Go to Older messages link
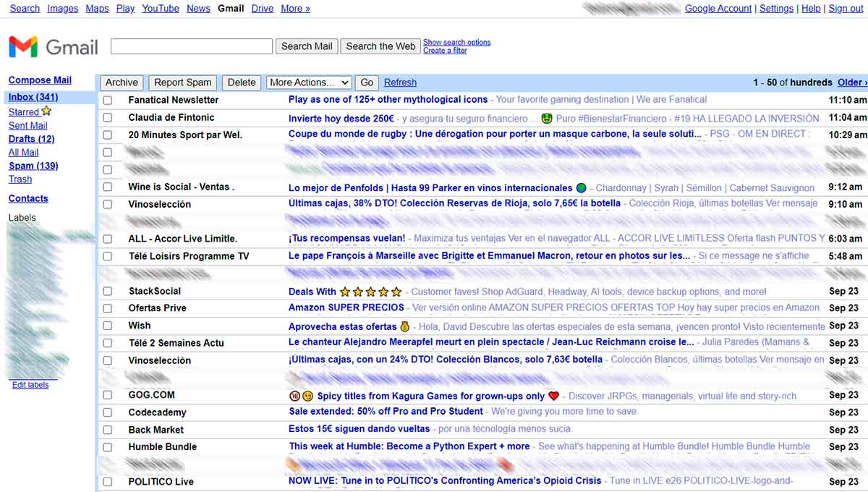868x492 pixels. point(852,82)
